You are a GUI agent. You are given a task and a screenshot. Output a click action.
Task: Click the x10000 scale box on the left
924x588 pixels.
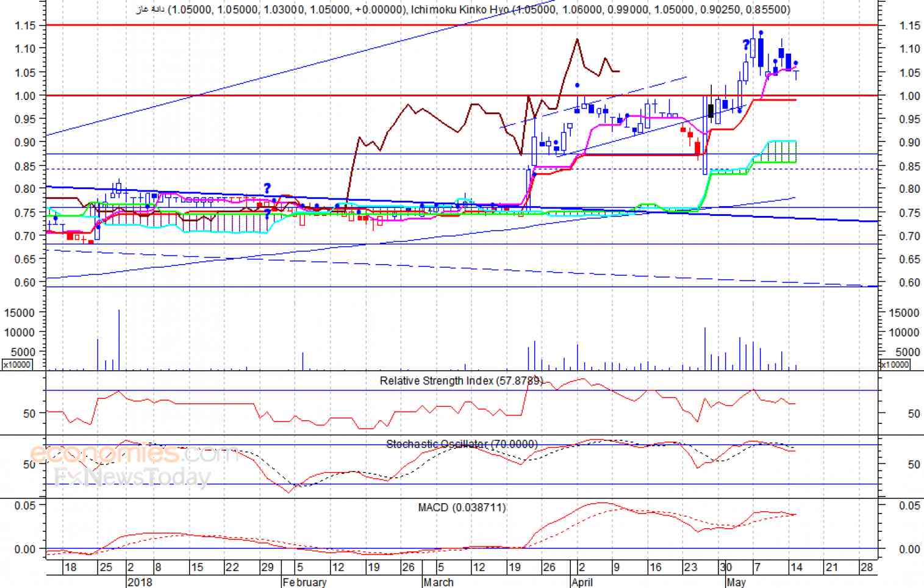coord(16,365)
